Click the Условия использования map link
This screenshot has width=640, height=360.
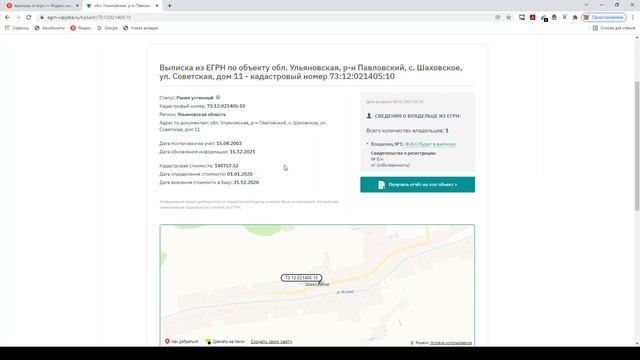[451, 343]
